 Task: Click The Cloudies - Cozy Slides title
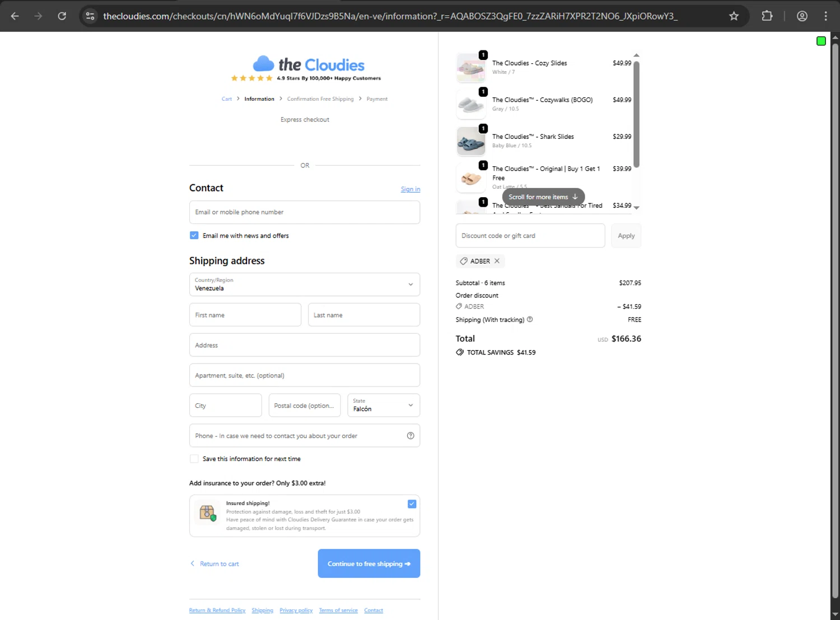529,63
